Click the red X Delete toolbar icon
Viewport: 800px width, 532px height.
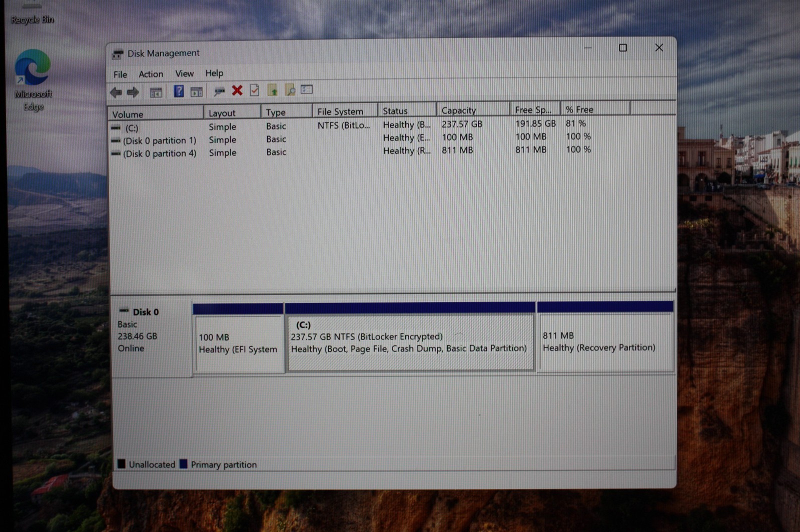coord(237,90)
